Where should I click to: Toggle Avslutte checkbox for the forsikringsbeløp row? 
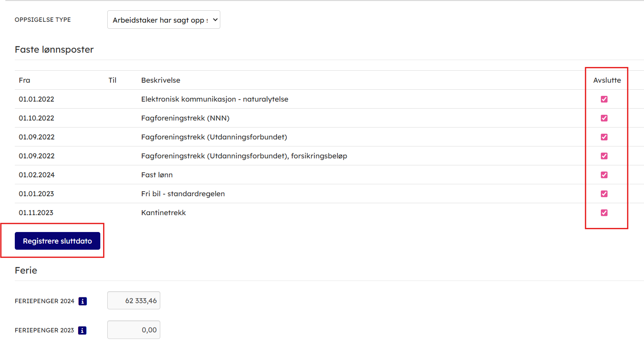(604, 156)
